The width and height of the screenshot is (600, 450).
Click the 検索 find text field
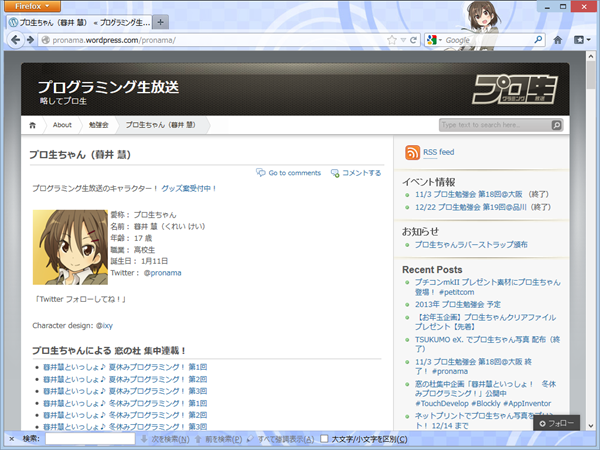(90, 439)
